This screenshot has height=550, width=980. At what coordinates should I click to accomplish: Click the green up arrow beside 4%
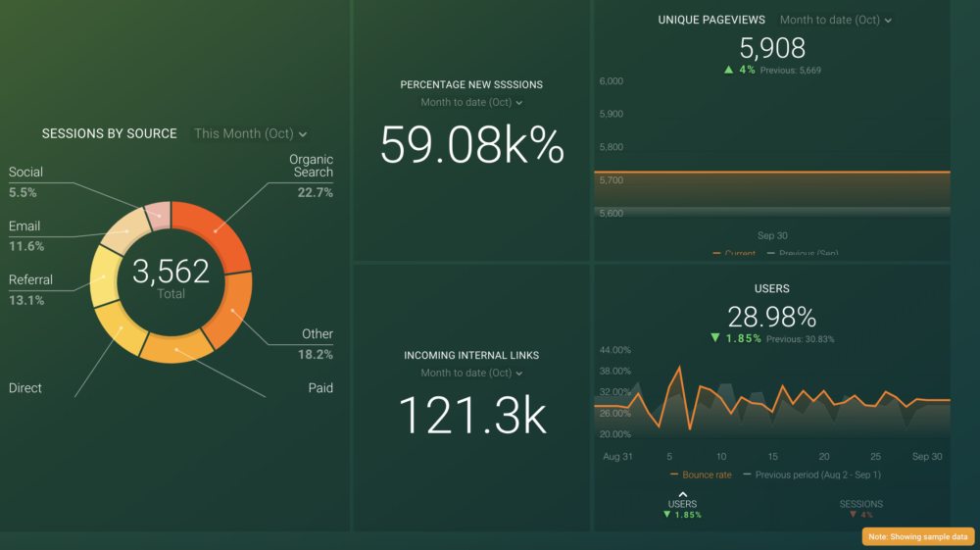[729, 71]
